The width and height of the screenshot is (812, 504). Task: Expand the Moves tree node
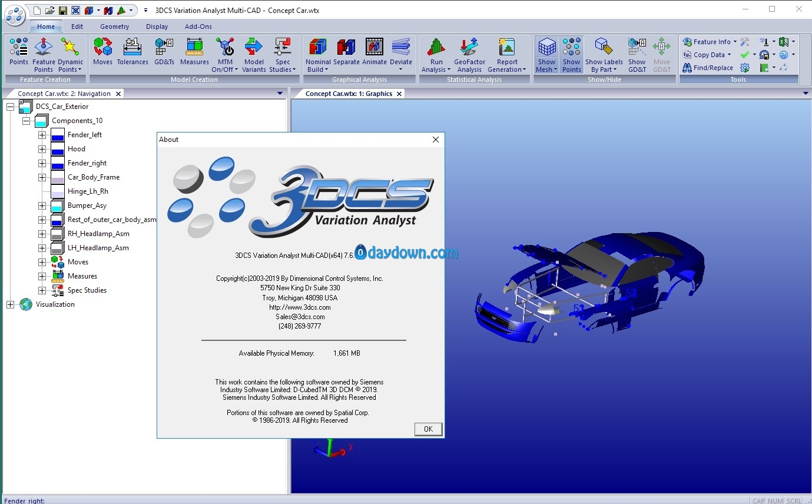[x=42, y=262]
